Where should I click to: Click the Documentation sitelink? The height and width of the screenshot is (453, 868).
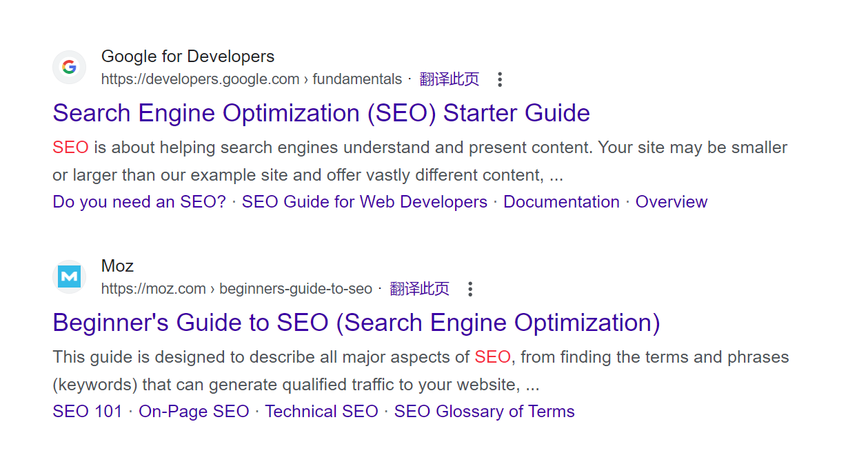pos(561,201)
